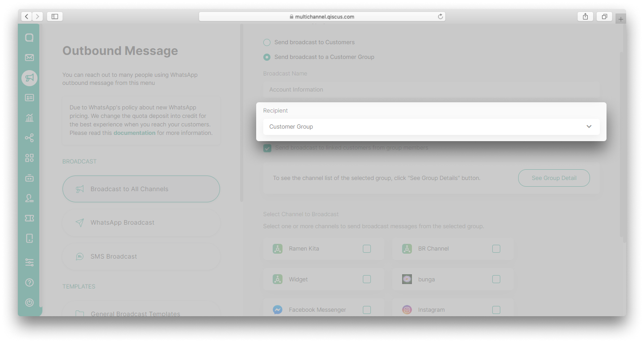The image size is (644, 343).
Task: Click the Safari address bar
Action: (322, 17)
